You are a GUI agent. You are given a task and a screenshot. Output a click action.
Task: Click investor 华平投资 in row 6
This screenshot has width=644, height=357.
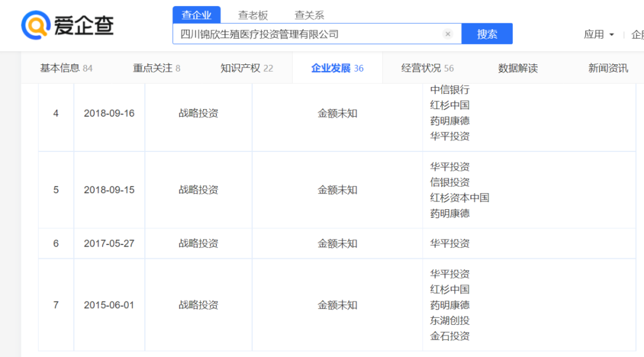(x=450, y=243)
